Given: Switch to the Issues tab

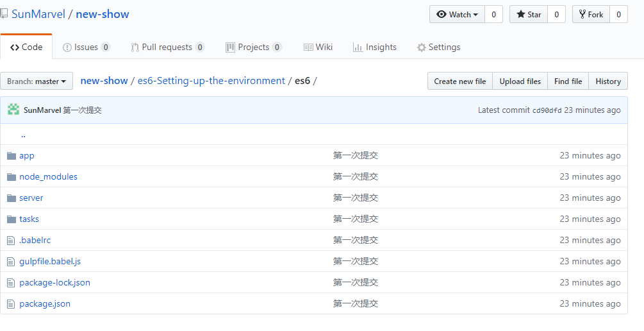Looking at the screenshot, I should click(x=87, y=47).
